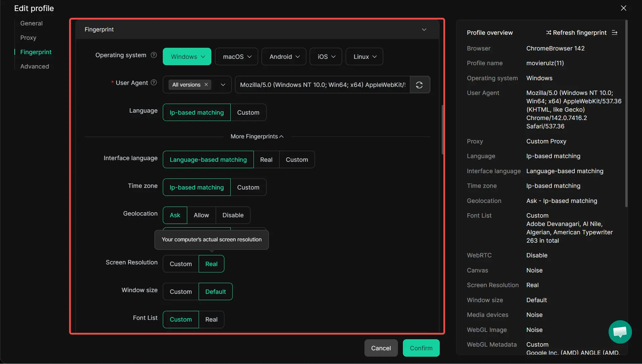Collapse the More Fingerprints section
Image resolution: width=642 pixels, height=364 pixels.
[257, 136]
